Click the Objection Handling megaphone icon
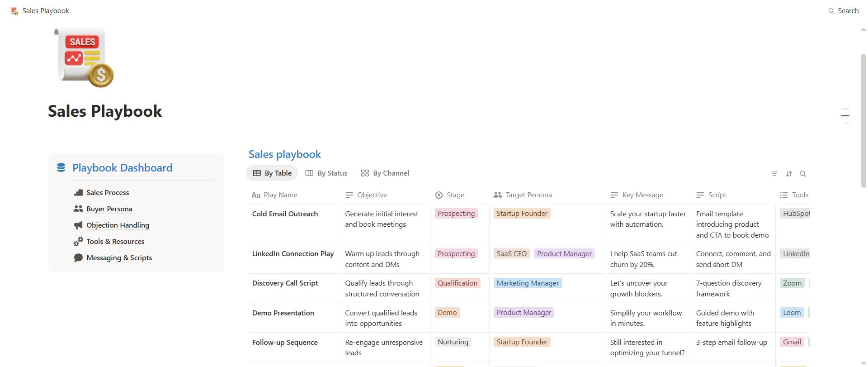This screenshot has height=367, width=868. tap(78, 225)
